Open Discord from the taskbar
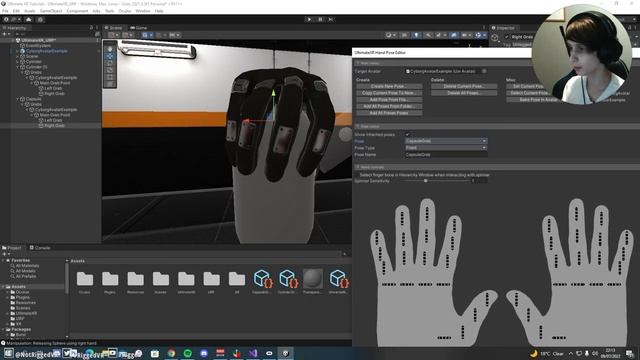The height and width of the screenshot is (360, 640). coord(204,353)
